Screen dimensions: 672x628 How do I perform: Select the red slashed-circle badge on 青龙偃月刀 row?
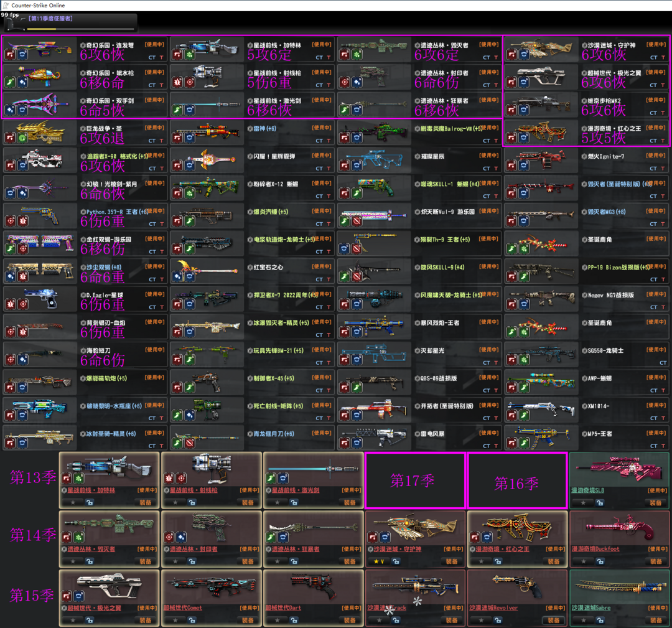pos(189,443)
